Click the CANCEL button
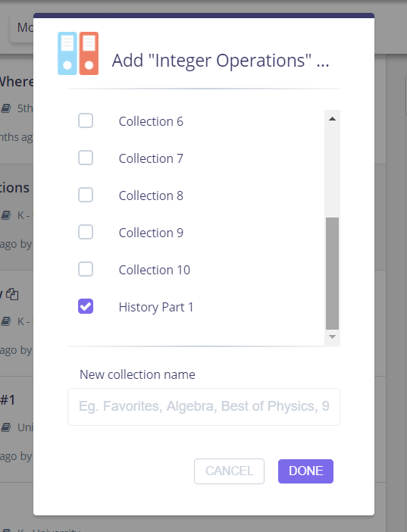 point(229,471)
